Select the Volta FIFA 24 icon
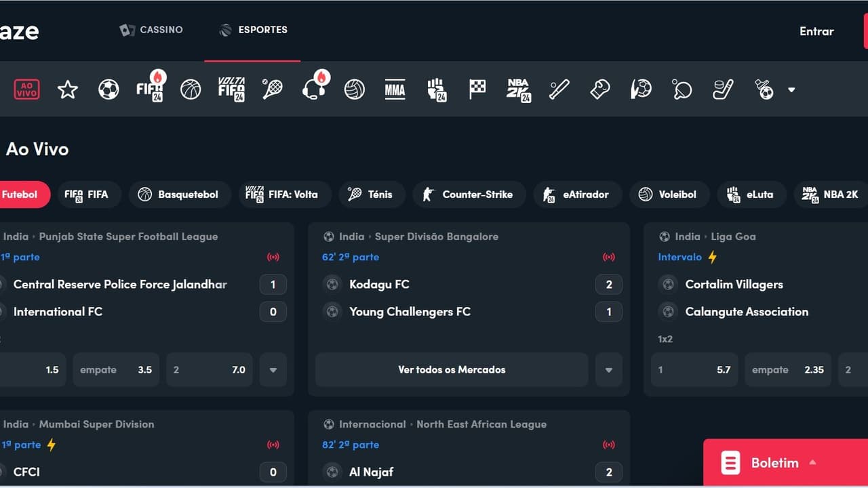Image resolution: width=868 pixels, height=488 pixels. (231, 89)
